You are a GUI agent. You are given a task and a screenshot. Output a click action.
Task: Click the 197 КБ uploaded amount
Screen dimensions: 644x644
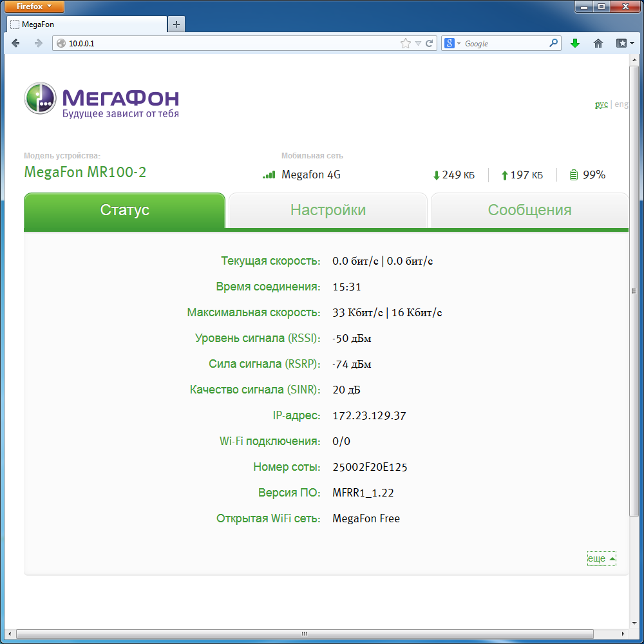(527, 175)
